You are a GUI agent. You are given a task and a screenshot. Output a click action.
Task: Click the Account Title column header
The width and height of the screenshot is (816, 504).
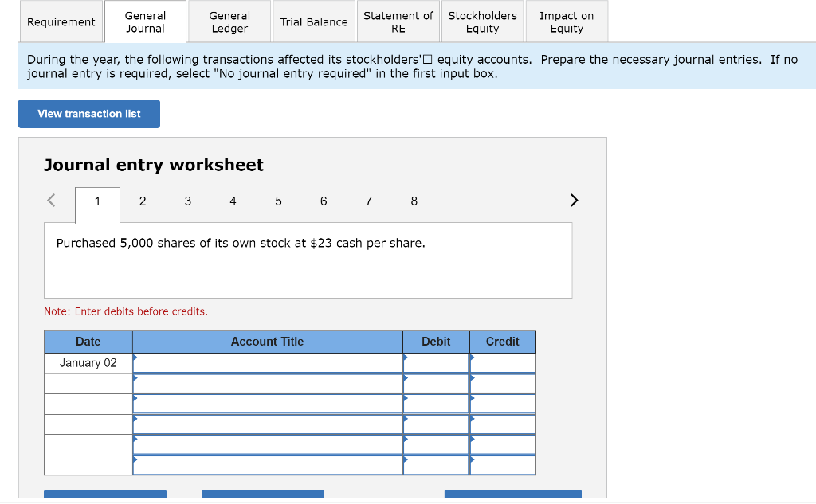click(x=268, y=342)
